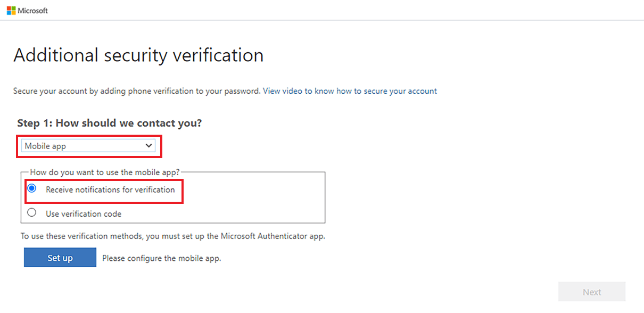Click the How do you want to use the mobile app legend
644x313 pixels.
tap(105, 172)
